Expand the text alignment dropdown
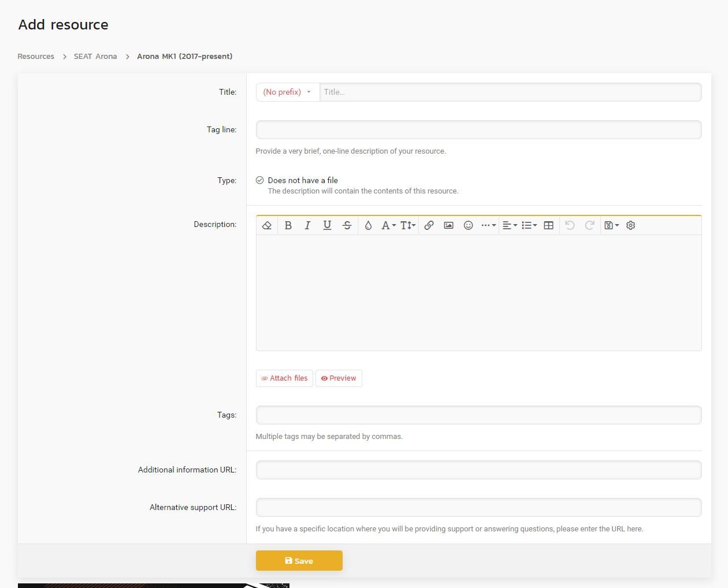The height and width of the screenshot is (588, 728). click(509, 225)
